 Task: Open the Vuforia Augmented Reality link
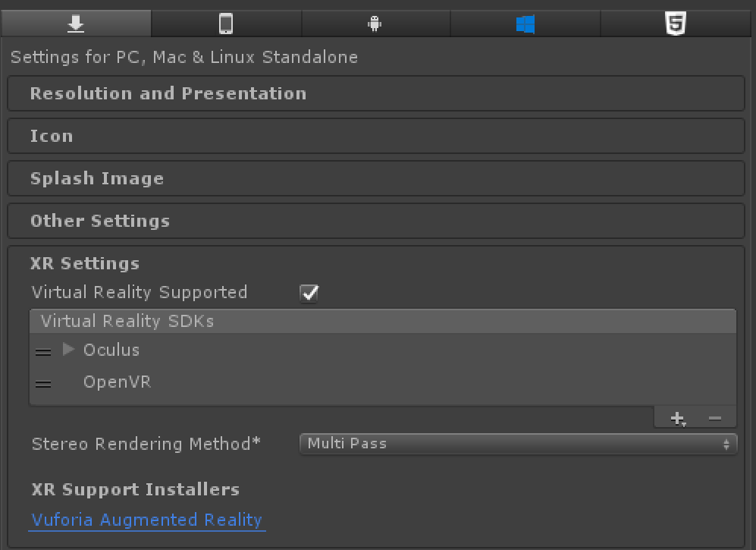pos(147,520)
